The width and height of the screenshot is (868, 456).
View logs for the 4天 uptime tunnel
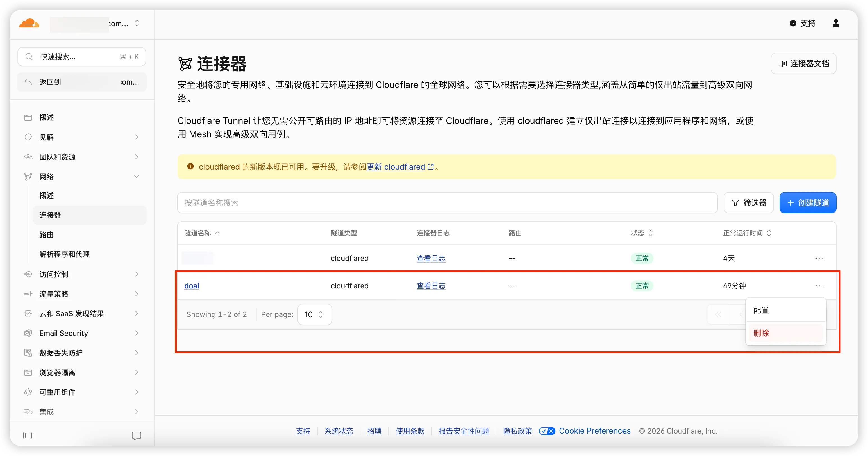click(x=431, y=258)
